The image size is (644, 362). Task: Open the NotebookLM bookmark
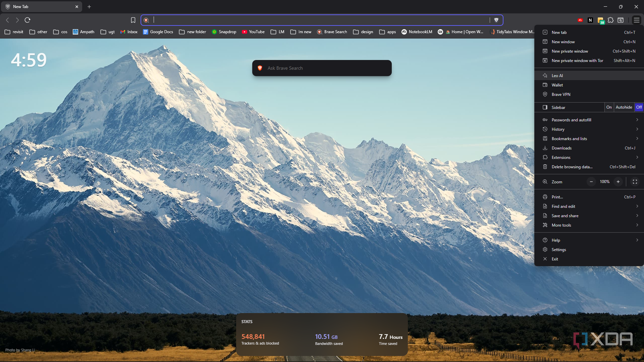pyautogui.click(x=417, y=32)
